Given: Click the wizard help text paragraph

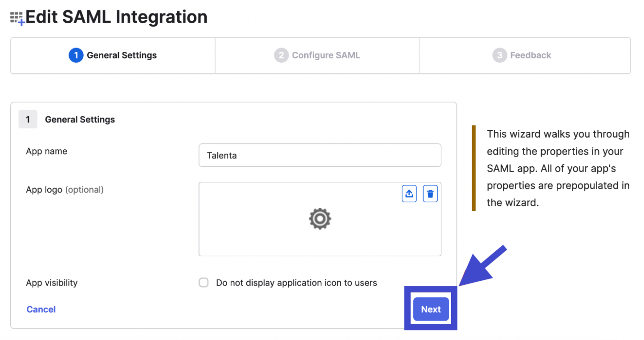Looking at the screenshot, I should click(x=558, y=168).
